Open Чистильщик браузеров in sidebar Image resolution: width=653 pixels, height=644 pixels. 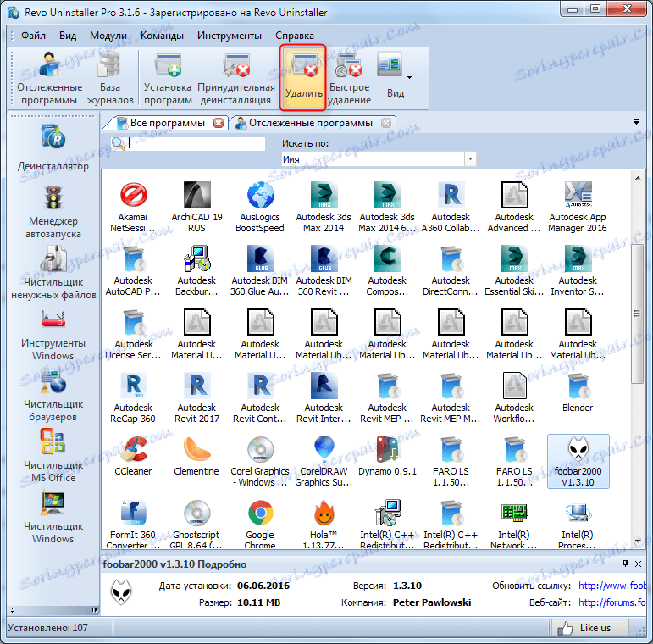(53, 395)
